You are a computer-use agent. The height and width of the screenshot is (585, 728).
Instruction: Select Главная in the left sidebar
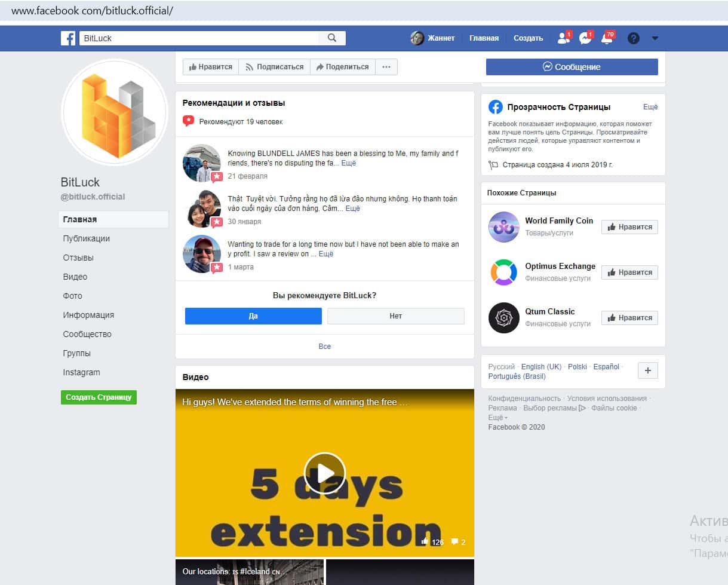click(113, 219)
